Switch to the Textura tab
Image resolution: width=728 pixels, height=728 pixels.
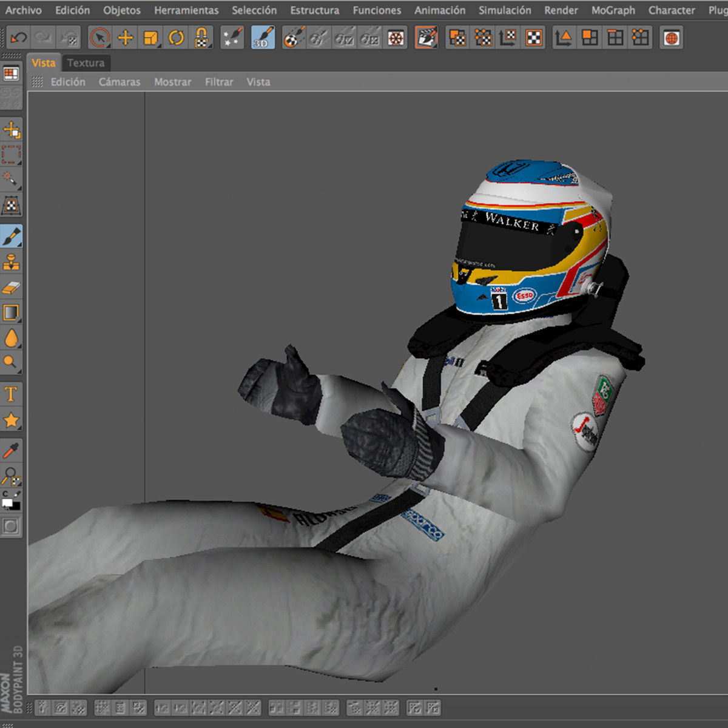pos(86,62)
